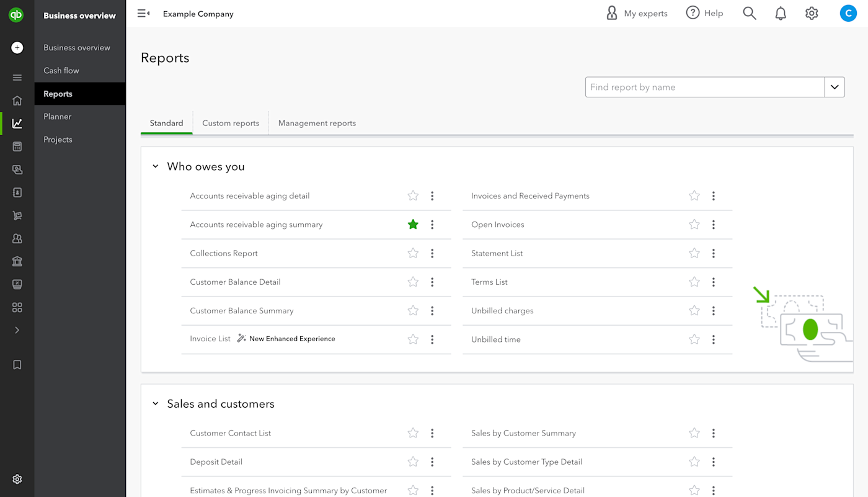This screenshot has height=497, width=868.
Task: Open the notifications bell icon
Action: [x=781, y=14]
